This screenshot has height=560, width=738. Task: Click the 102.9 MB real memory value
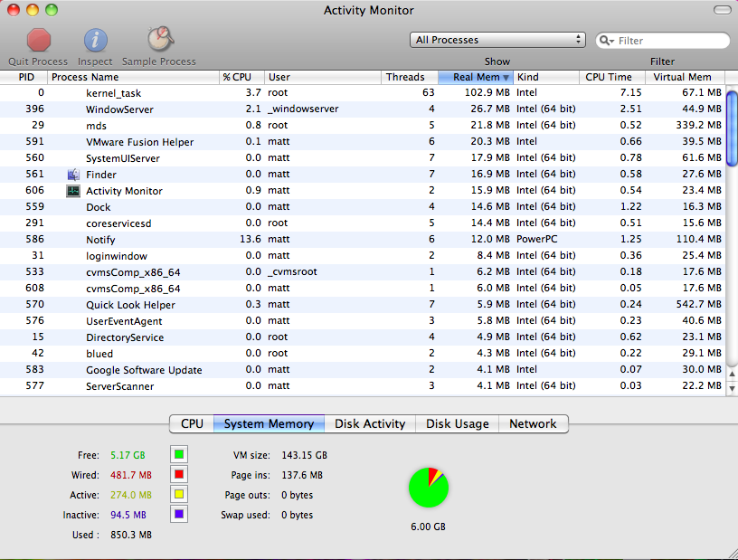point(487,93)
